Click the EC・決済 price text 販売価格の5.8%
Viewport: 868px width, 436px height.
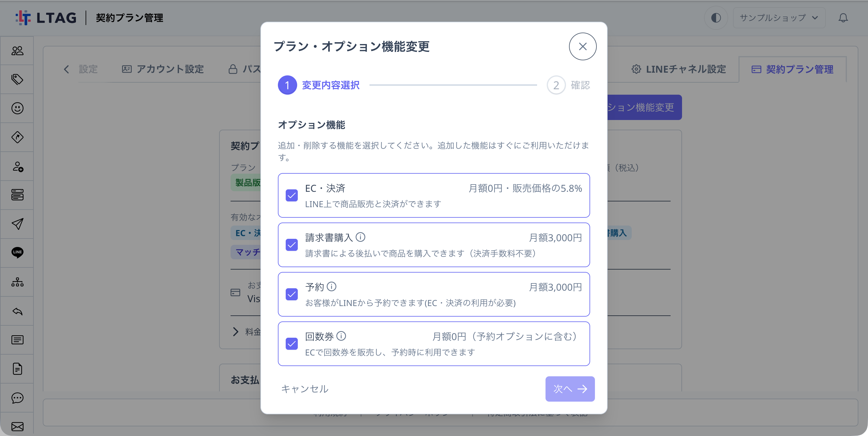point(547,188)
